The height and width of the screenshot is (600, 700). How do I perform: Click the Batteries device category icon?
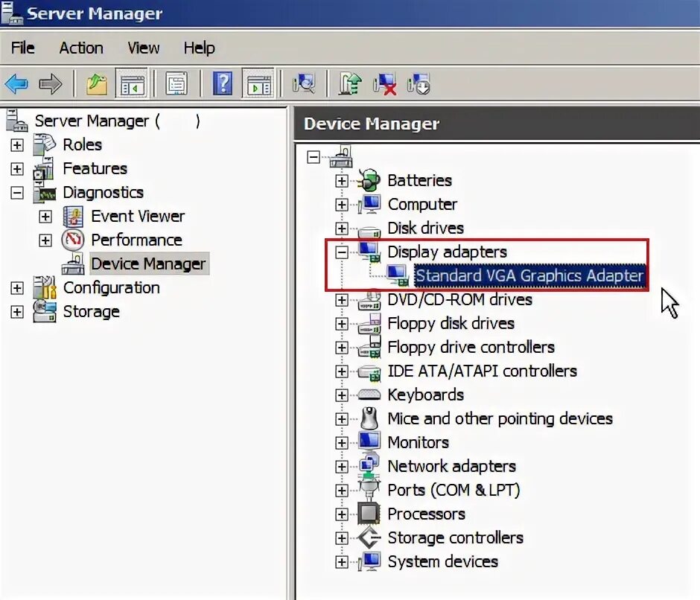[x=369, y=180]
